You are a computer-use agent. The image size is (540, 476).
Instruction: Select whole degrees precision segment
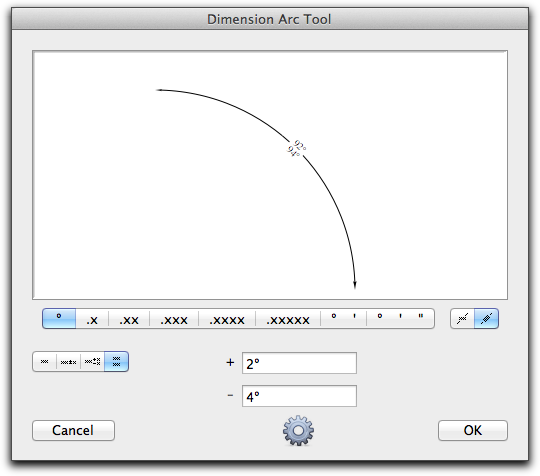[x=59, y=319]
